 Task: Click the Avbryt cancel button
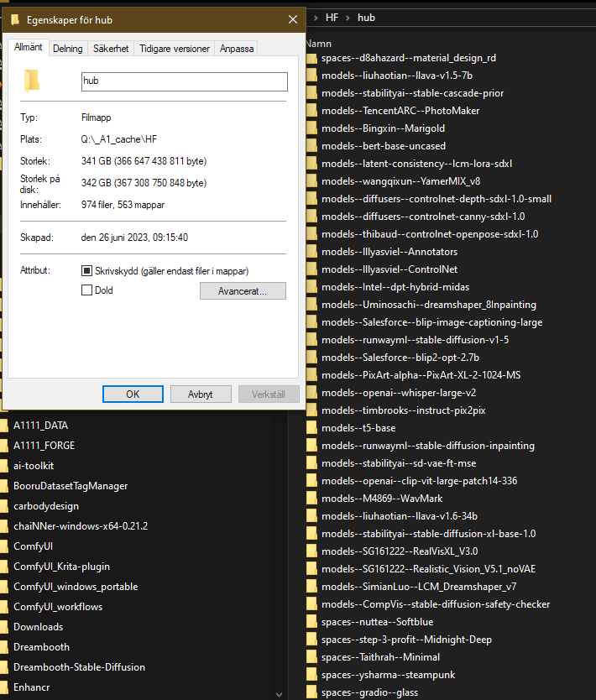click(201, 394)
